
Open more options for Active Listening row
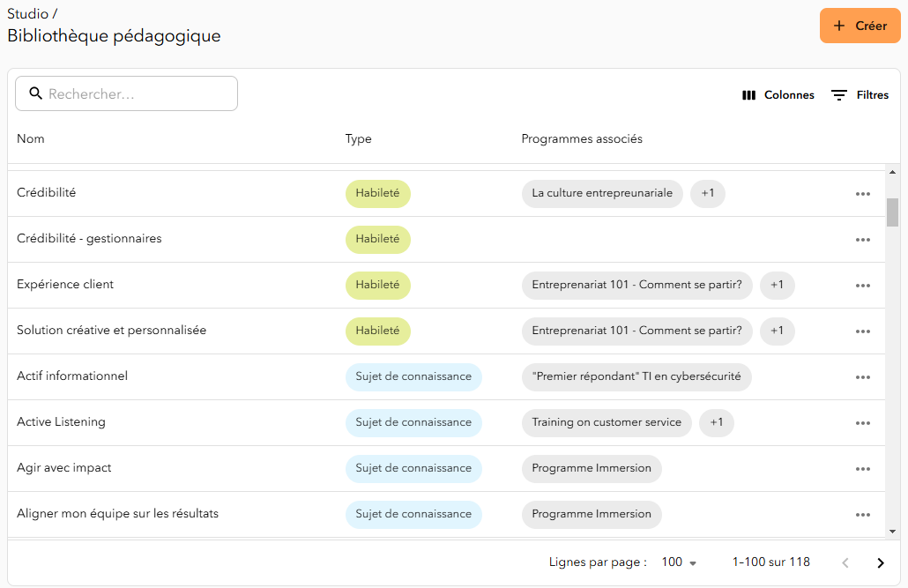pos(862,422)
